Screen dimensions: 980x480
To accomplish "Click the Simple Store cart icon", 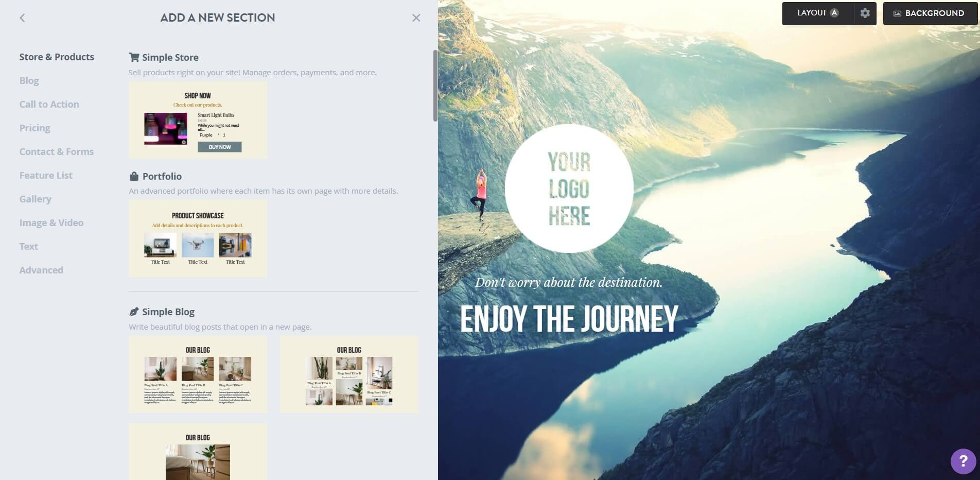I will click(134, 57).
